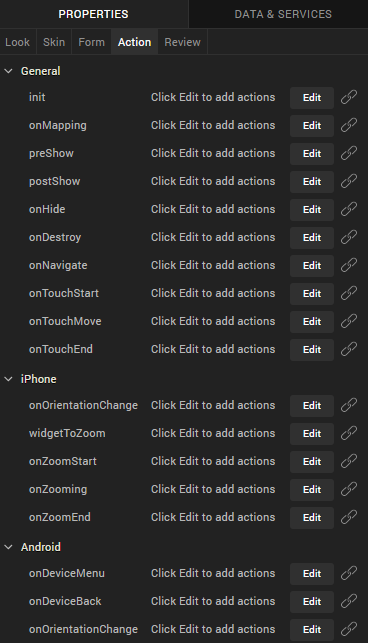The height and width of the screenshot is (643, 368).
Task: Open the Skin tab
Action: click(54, 42)
